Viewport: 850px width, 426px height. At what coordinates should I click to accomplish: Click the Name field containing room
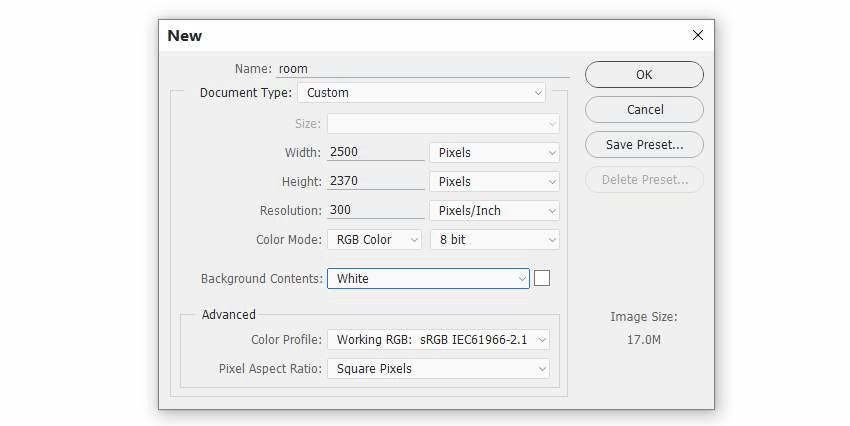420,69
